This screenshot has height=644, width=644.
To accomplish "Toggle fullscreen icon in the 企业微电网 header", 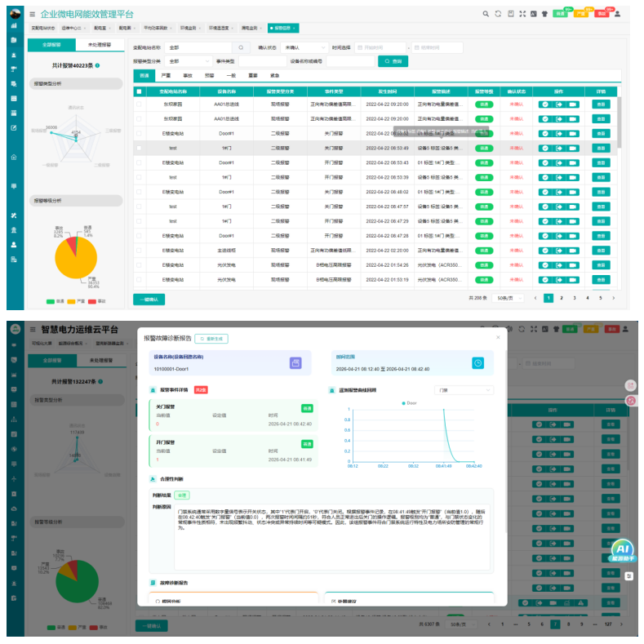I will 522,14.
